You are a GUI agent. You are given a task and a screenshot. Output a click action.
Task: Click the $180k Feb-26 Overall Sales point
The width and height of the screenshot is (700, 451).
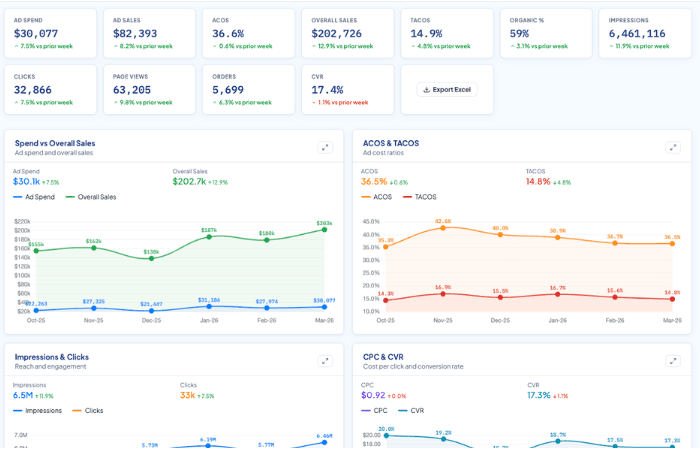267,240
